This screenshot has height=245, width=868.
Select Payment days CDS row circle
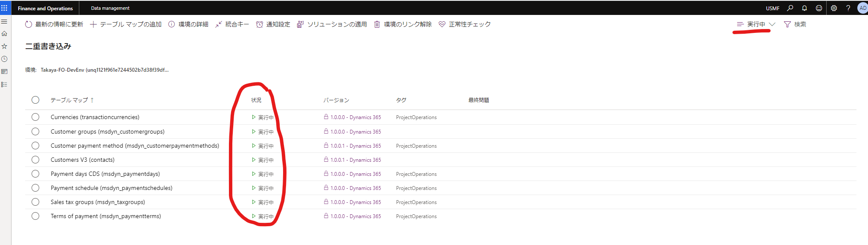pos(35,174)
